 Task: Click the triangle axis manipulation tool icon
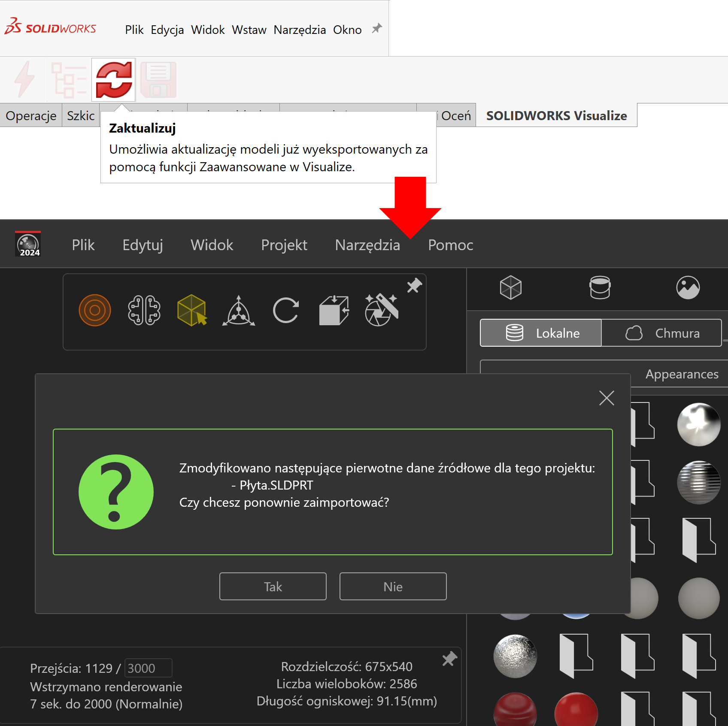tap(239, 311)
